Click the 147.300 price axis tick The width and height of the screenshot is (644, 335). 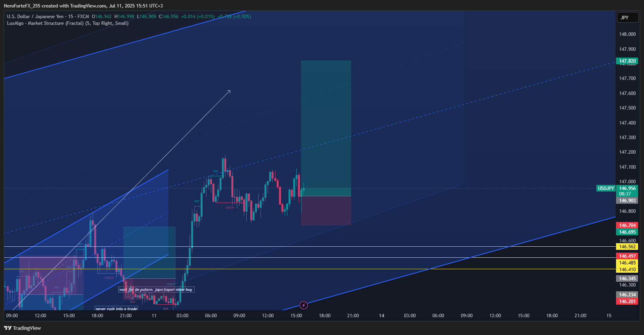627,138
